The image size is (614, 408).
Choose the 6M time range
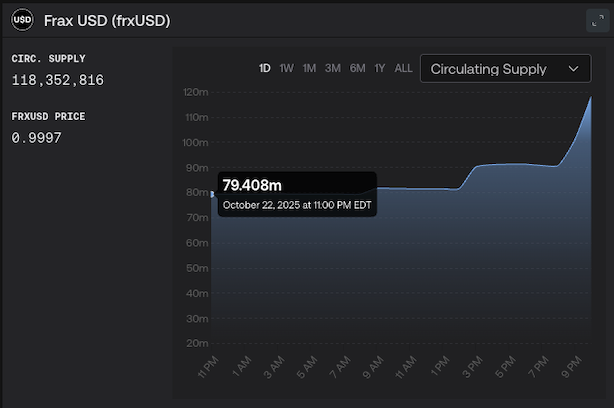coord(358,69)
